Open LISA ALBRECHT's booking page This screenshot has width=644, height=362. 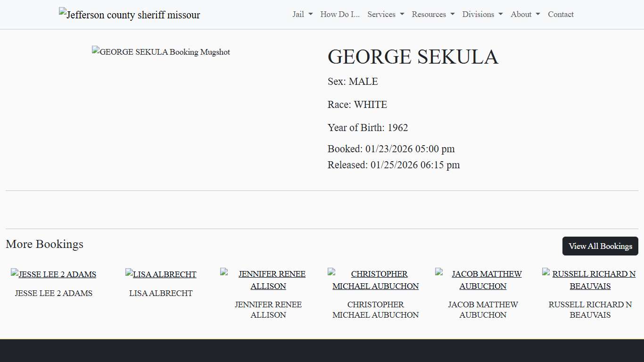coord(165,274)
